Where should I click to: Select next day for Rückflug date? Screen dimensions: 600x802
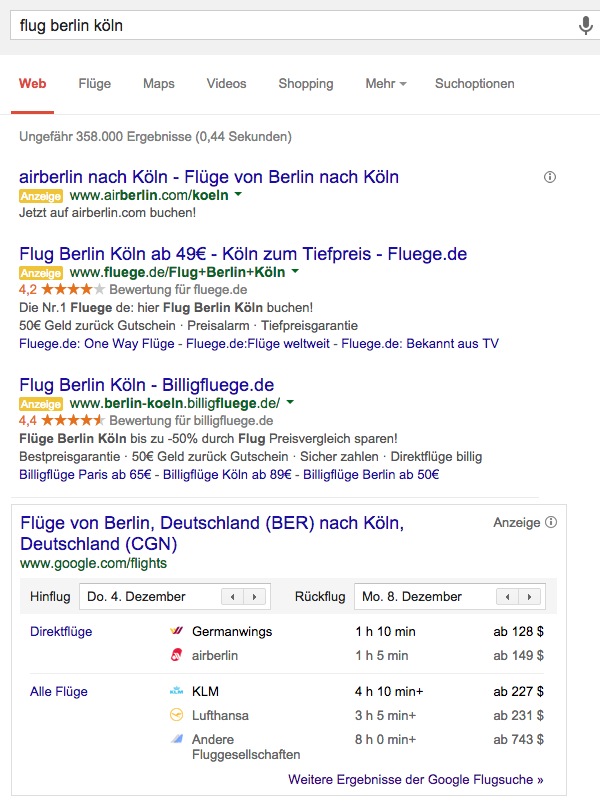click(x=529, y=596)
